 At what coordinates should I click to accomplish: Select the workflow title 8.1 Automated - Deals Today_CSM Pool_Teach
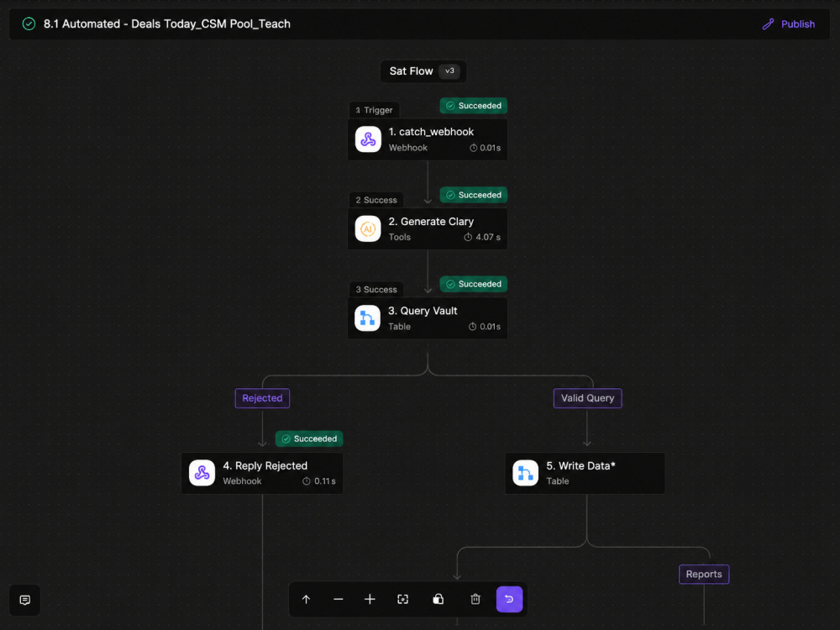pos(166,24)
